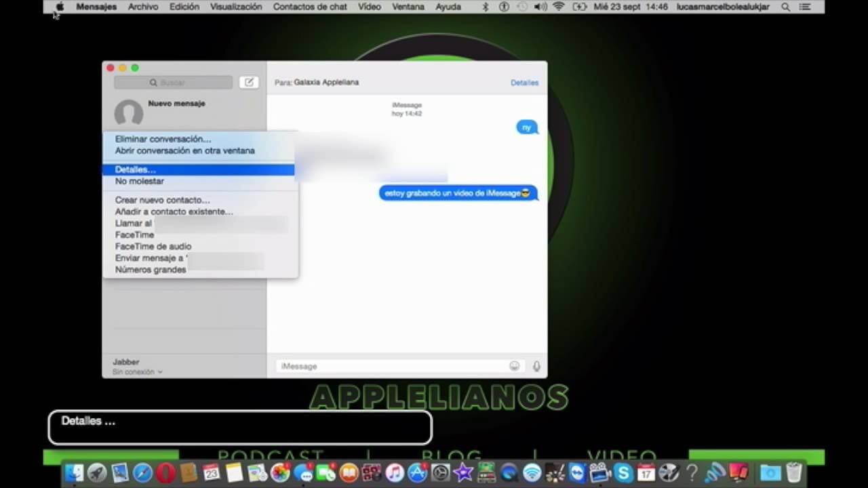Open Launchpad rocket icon in Dock

pyautogui.click(x=97, y=473)
